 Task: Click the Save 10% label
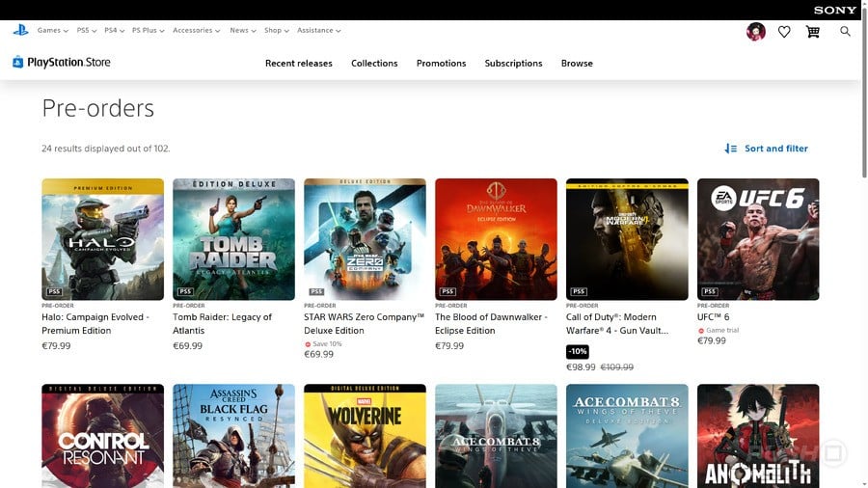[323, 344]
